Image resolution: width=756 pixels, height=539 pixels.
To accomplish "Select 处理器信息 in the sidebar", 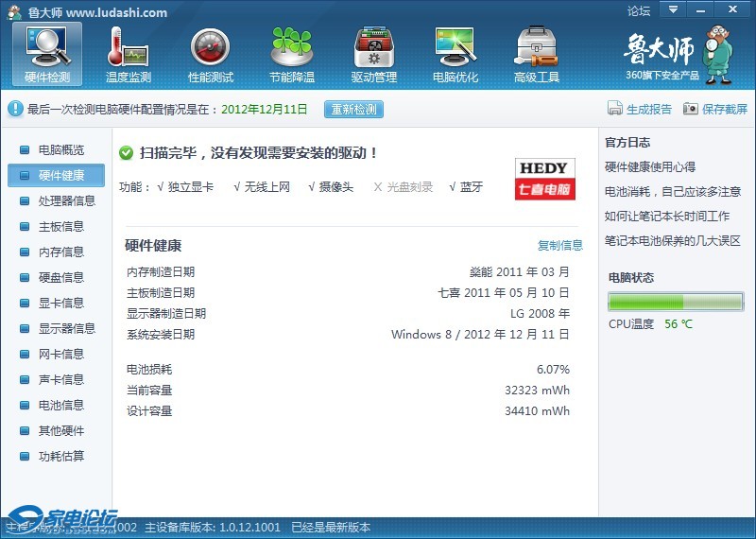I will pyautogui.click(x=66, y=201).
